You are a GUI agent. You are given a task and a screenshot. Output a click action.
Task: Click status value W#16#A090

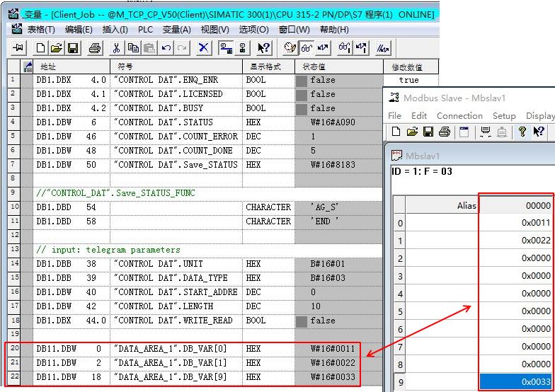[x=333, y=122]
